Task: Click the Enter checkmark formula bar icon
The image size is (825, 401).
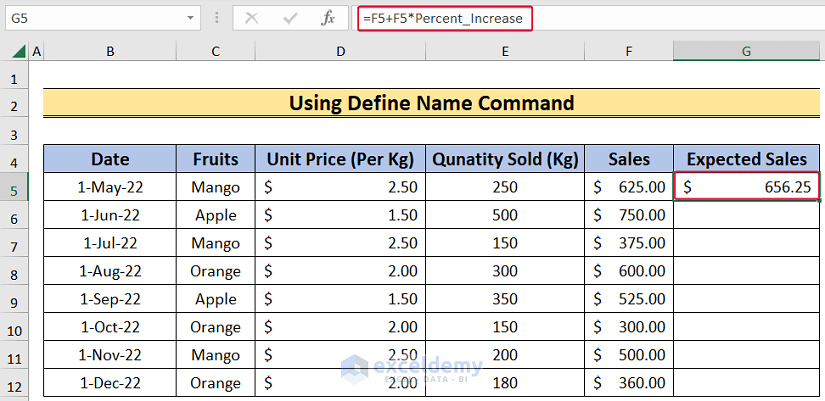Action: (289, 18)
